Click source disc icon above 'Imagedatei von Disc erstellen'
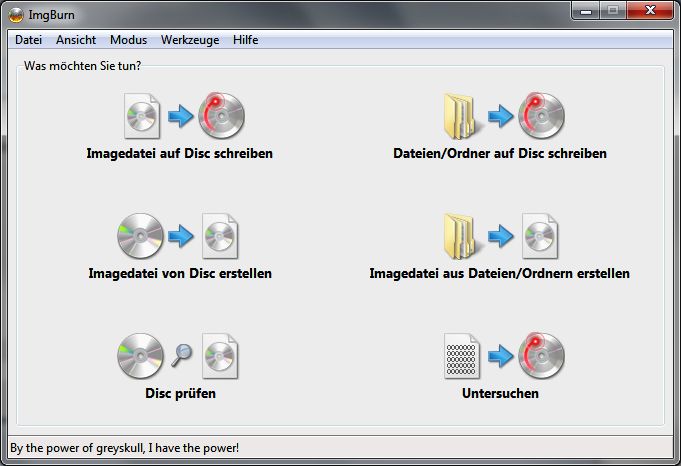 tap(140, 236)
